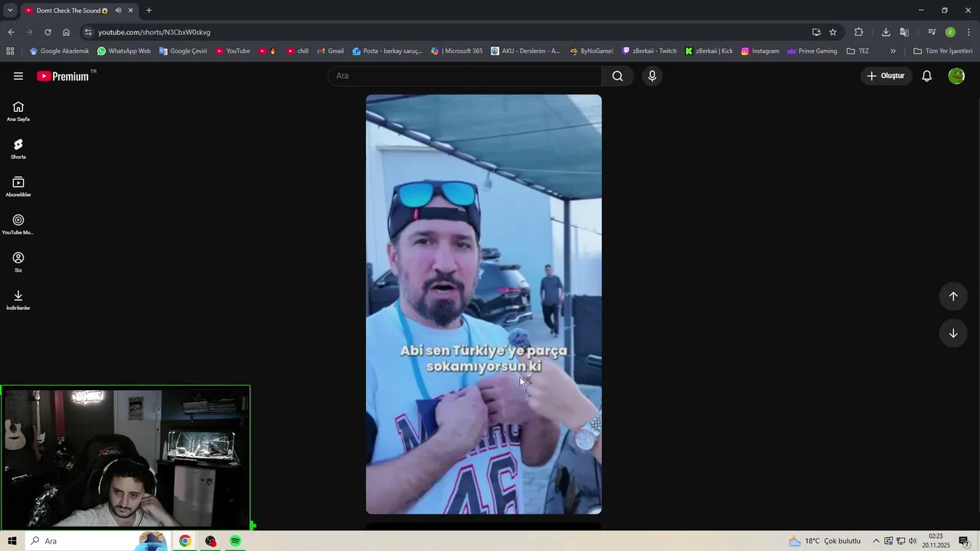
Task: Open the chill bookmark
Action: click(297, 51)
